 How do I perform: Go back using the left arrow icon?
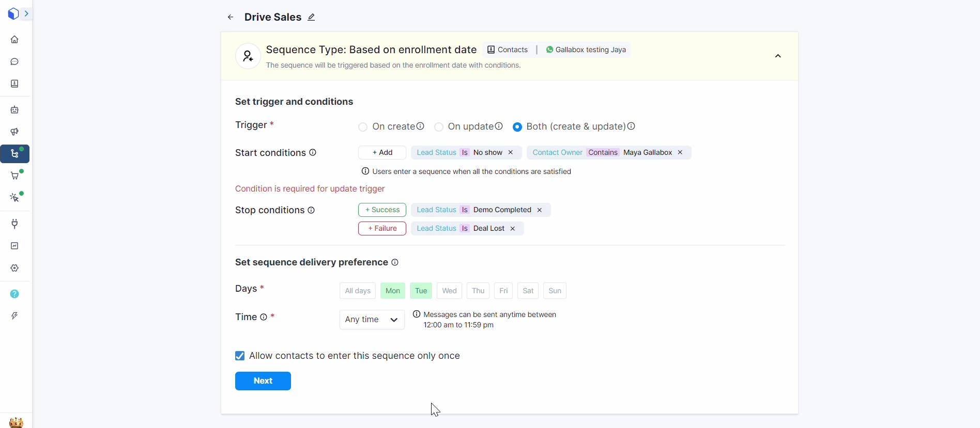[x=231, y=18]
